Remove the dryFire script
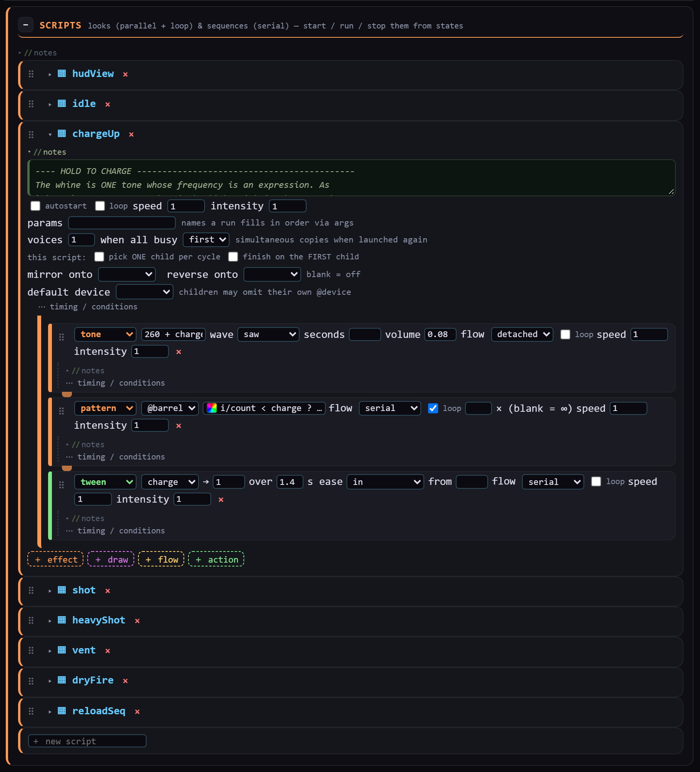Viewport: 700px width, 772px height. [x=125, y=681]
